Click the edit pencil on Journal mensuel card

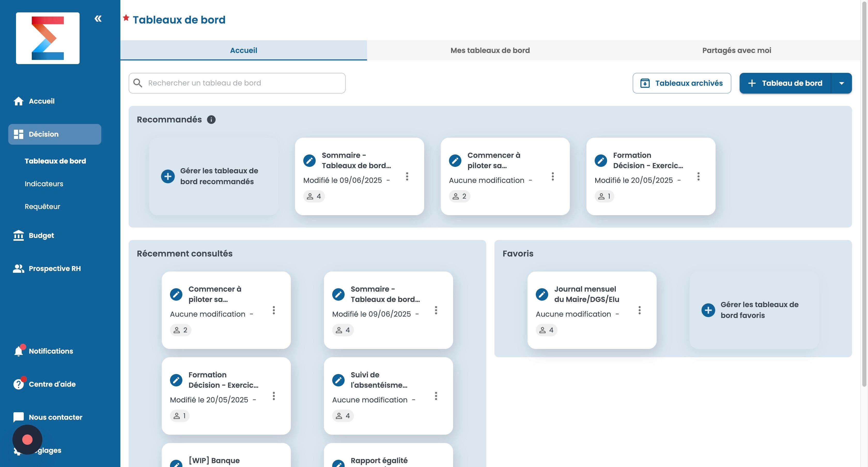click(x=542, y=294)
